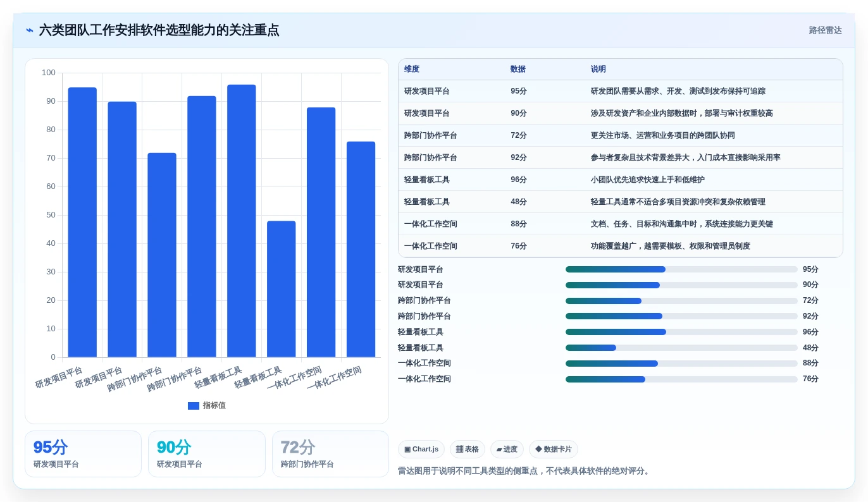Click the chart bar reaching 95
This screenshot has width=868, height=502.
(x=82, y=223)
